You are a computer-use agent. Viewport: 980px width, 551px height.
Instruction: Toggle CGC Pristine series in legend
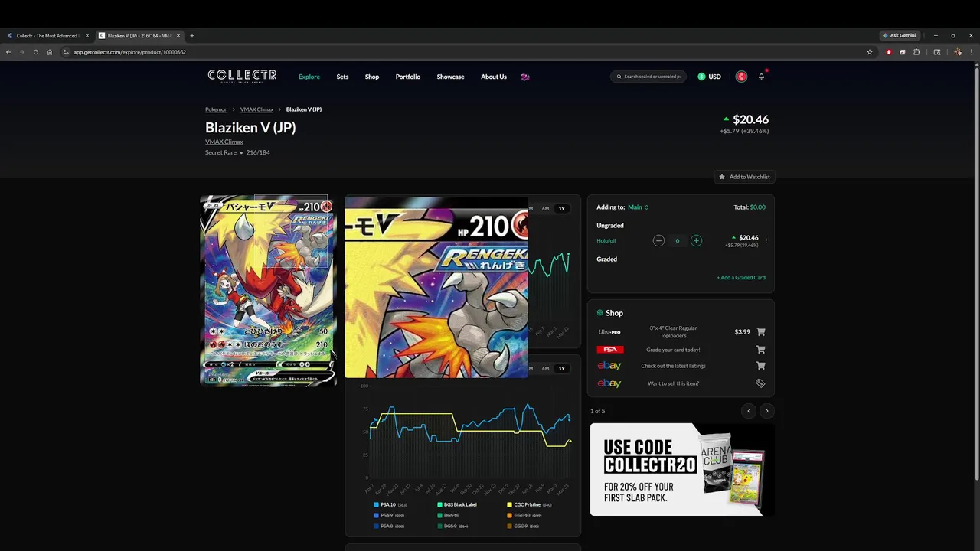coord(530,505)
